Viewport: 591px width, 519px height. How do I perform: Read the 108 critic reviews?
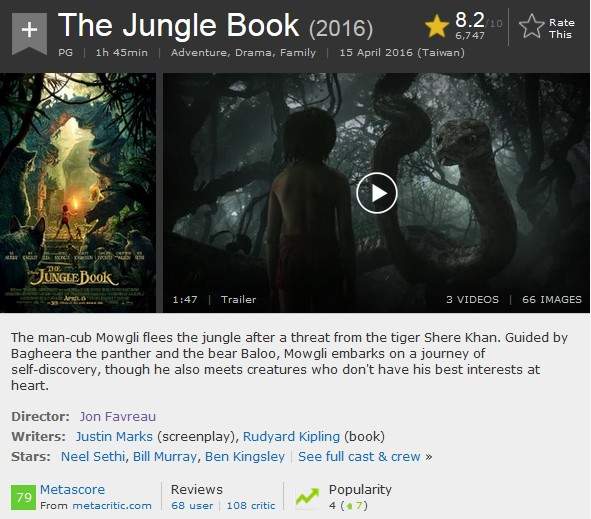tap(251, 506)
